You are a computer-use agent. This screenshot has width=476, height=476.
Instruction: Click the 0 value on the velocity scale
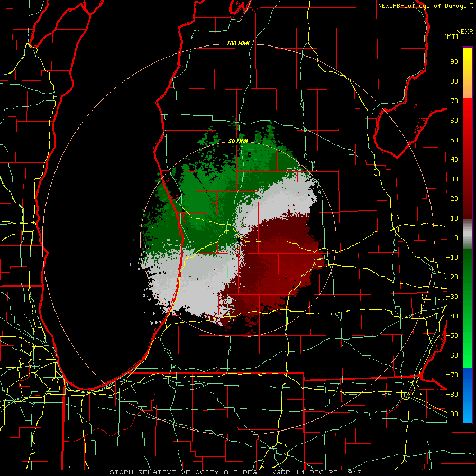click(x=456, y=237)
